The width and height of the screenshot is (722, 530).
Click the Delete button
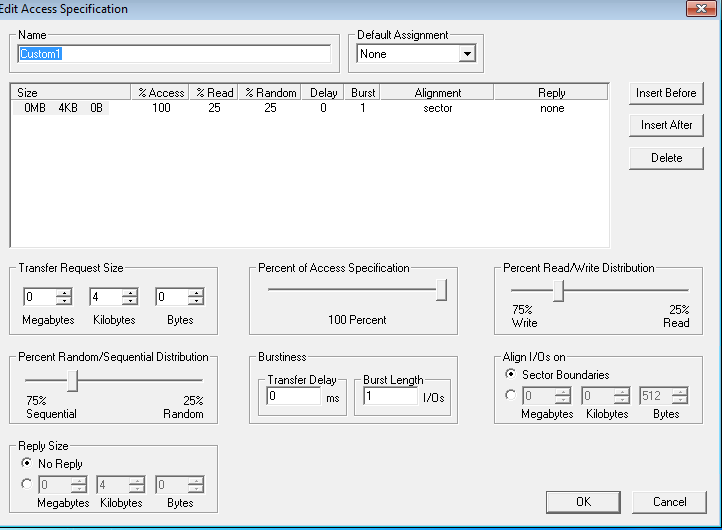point(666,158)
